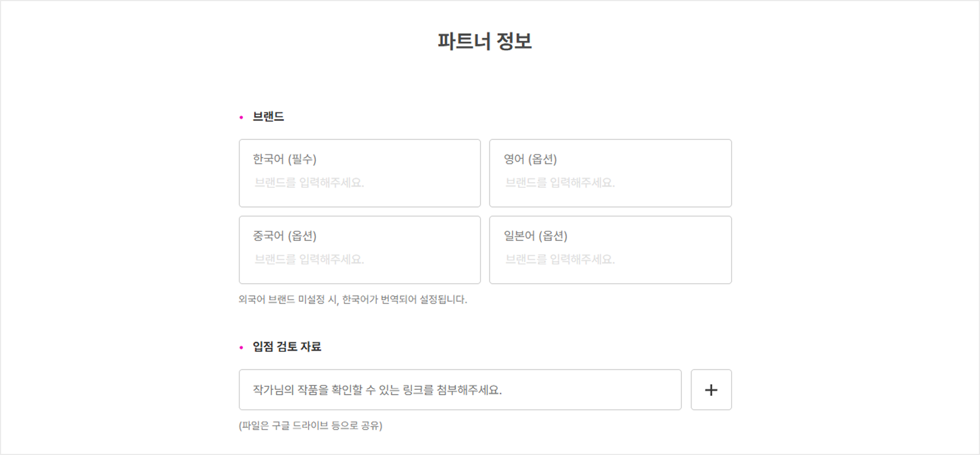
Task: Click the plus button to add a link
Action: [711, 390]
